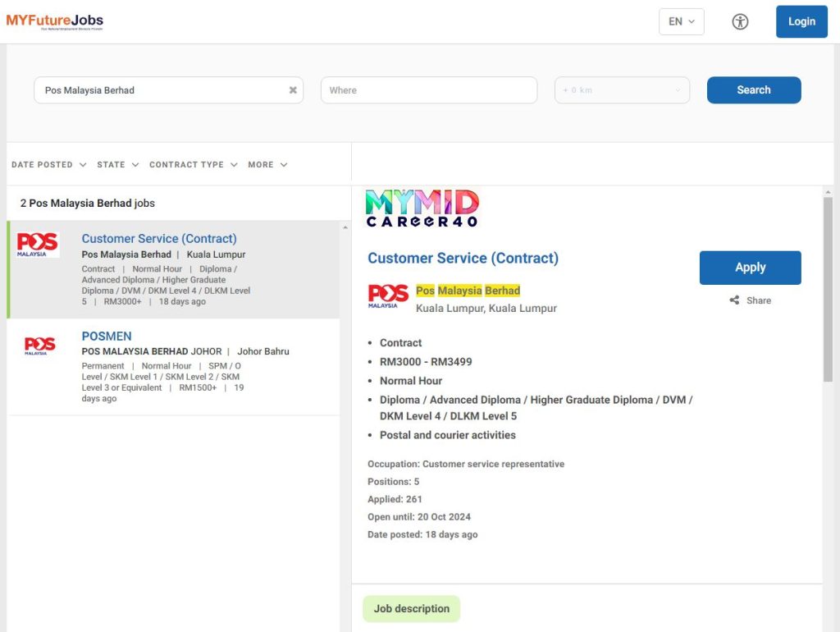Switch to the Job description tab
Viewport: 840px width, 632px height.
click(411, 609)
